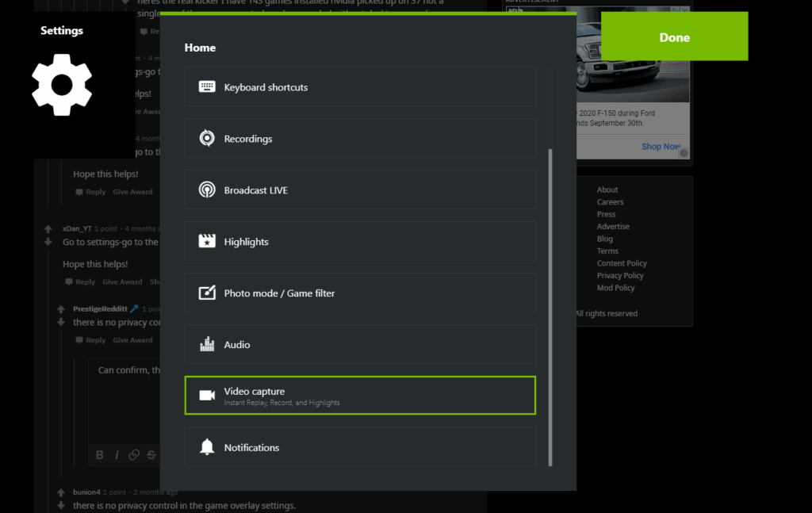This screenshot has width=812, height=513.
Task: Insert a link in the comment editor
Action: [x=132, y=454]
